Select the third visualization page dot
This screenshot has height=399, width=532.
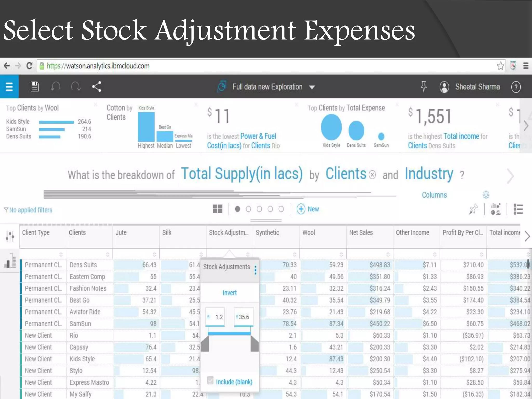coord(259,209)
